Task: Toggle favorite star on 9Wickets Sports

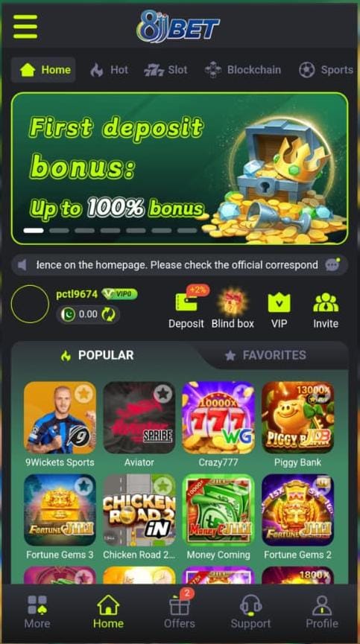Action: (x=84, y=394)
